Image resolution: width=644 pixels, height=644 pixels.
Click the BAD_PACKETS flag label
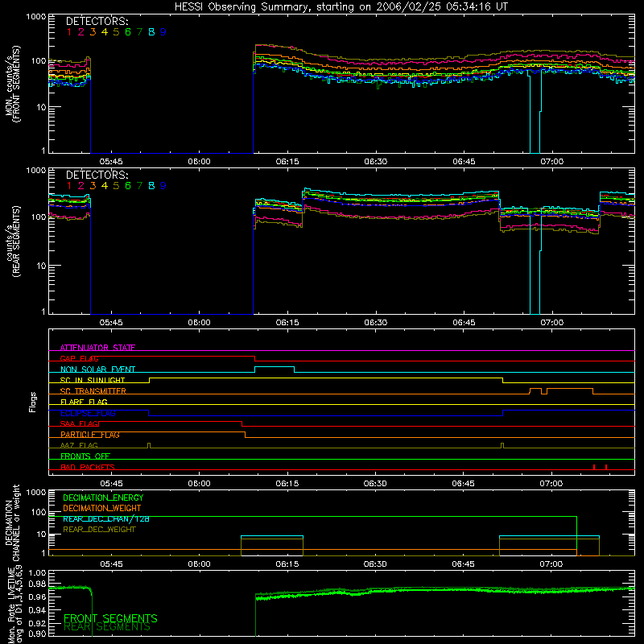coord(88,468)
